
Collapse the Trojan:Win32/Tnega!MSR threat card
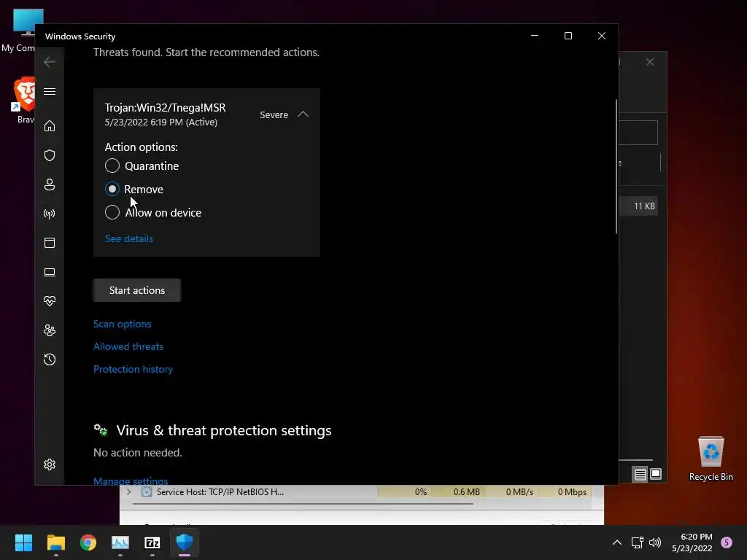pos(303,114)
